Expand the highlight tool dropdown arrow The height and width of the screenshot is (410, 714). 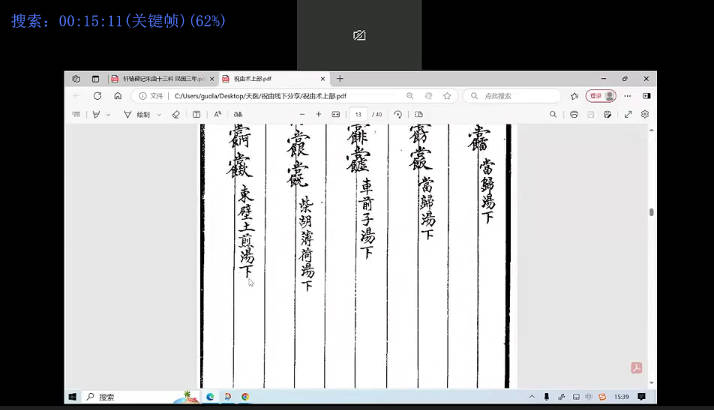click(109, 115)
